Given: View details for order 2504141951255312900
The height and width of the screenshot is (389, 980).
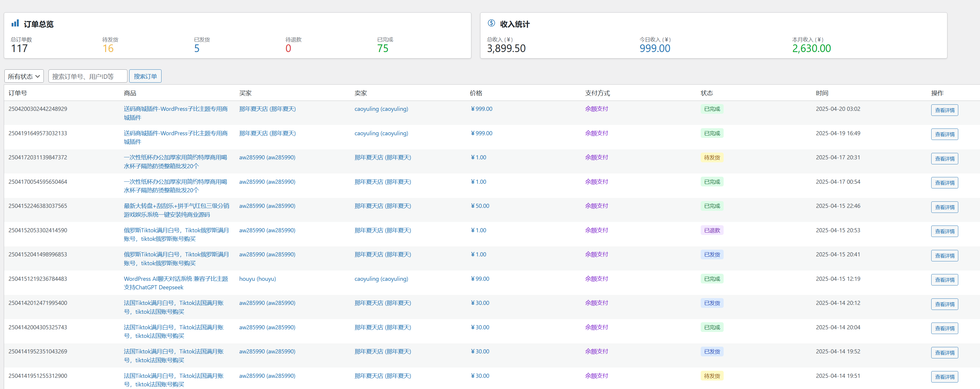Looking at the screenshot, I should tap(945, 377).
